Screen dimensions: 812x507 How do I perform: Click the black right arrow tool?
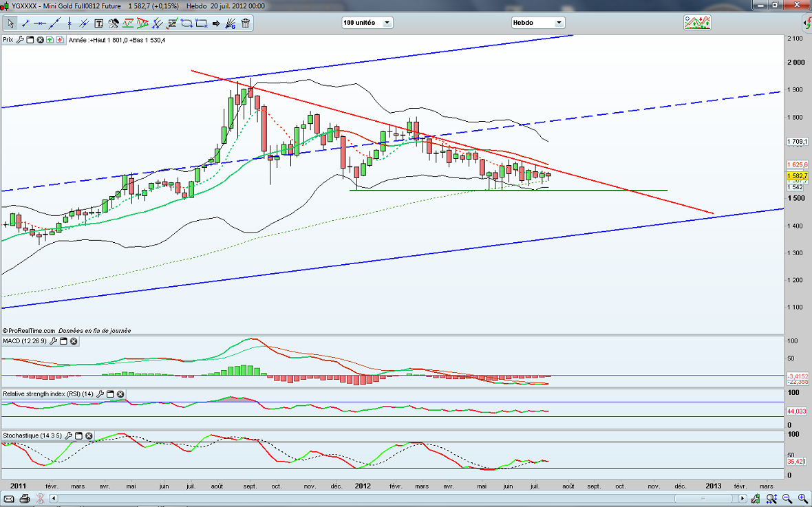pyautogui.click(x=216, y=23)
